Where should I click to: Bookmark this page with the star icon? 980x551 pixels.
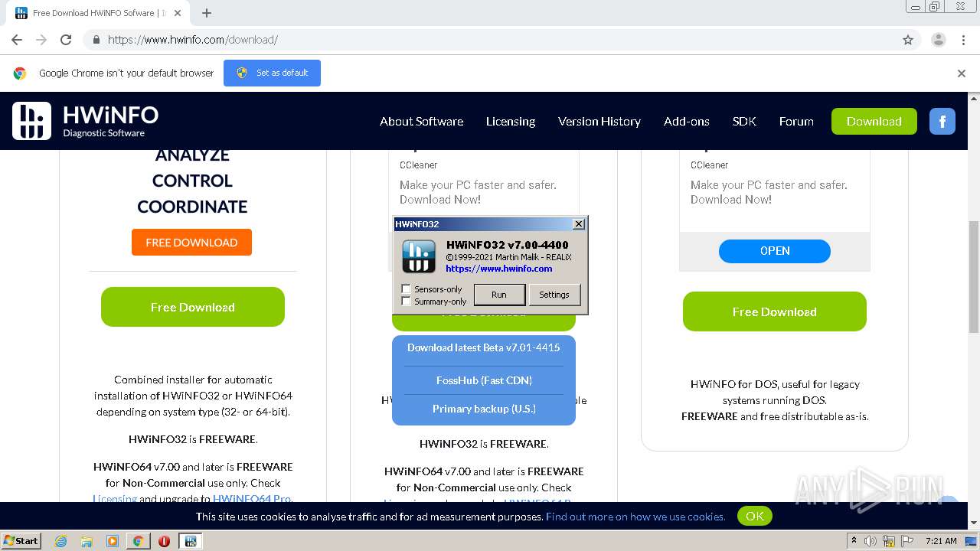(908, 40)
